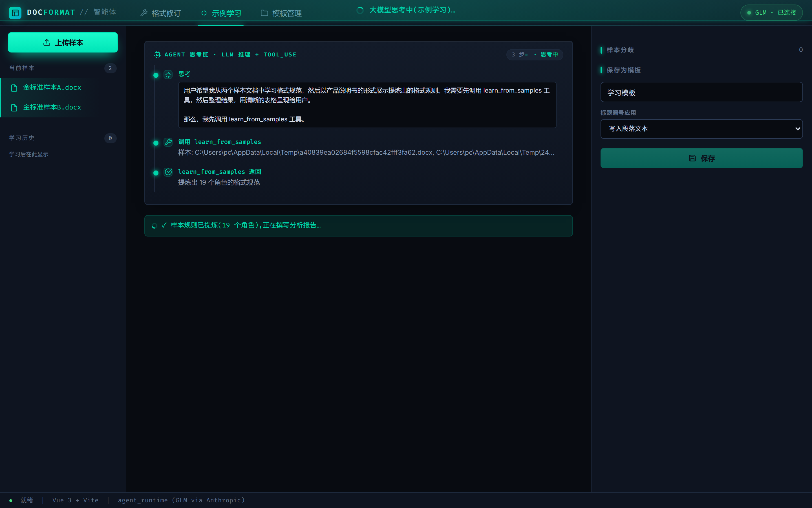Click the checkmark in the green status banner

coord(164,225)
